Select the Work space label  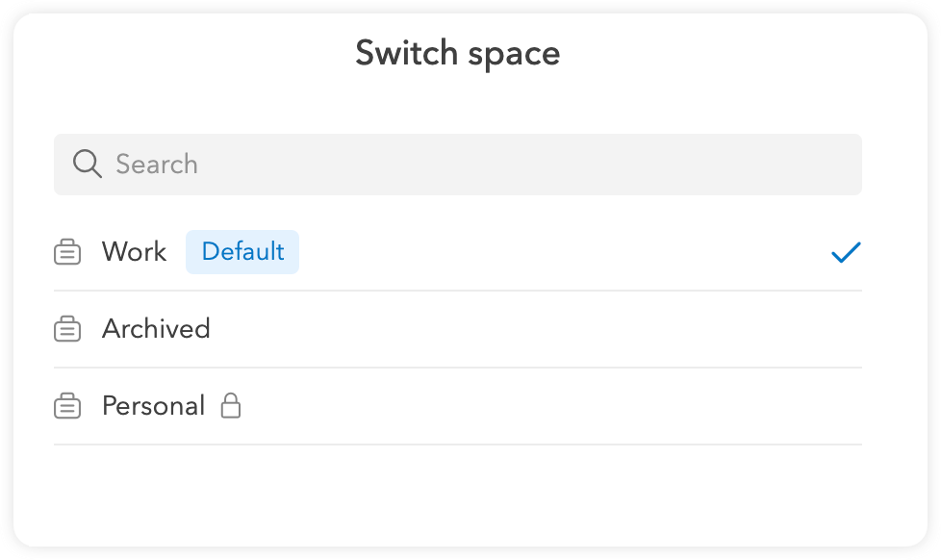tap(134, 252)
